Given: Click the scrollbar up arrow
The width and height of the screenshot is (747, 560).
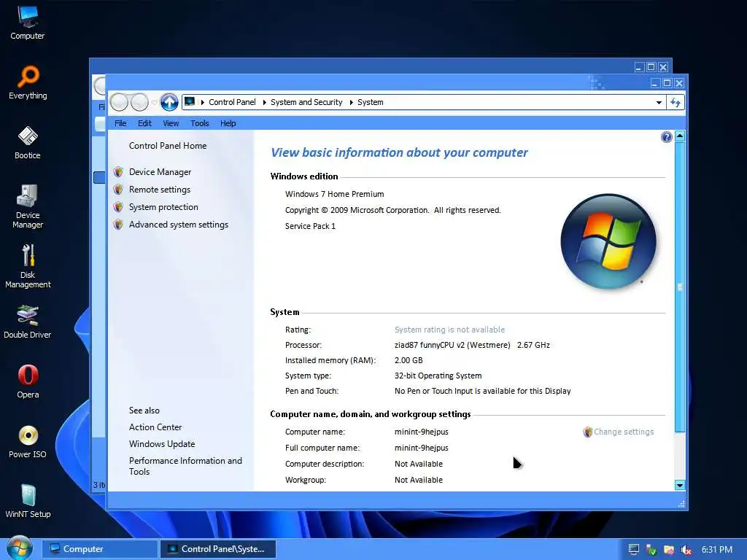Looking at the screenshot, I should [x=680, y=136].
